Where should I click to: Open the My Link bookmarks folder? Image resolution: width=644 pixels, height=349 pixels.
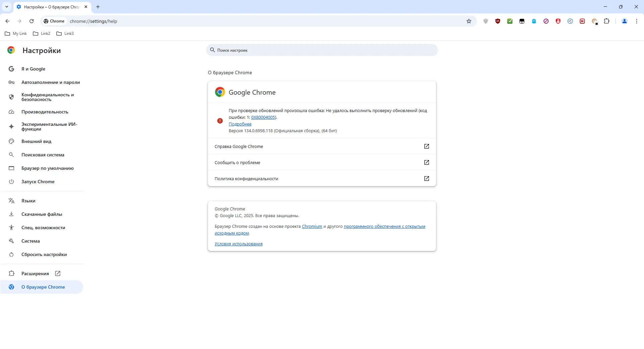(x=16, y=34)
